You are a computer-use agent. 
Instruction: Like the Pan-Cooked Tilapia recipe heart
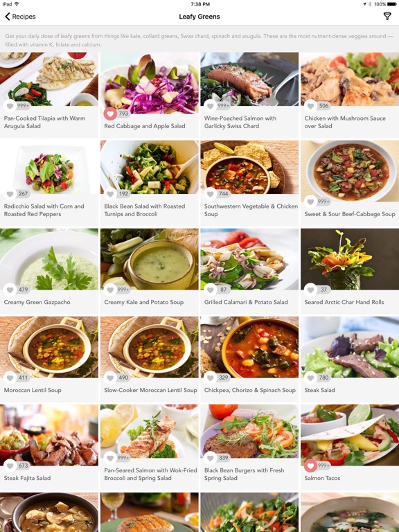[x=10, y=106]
